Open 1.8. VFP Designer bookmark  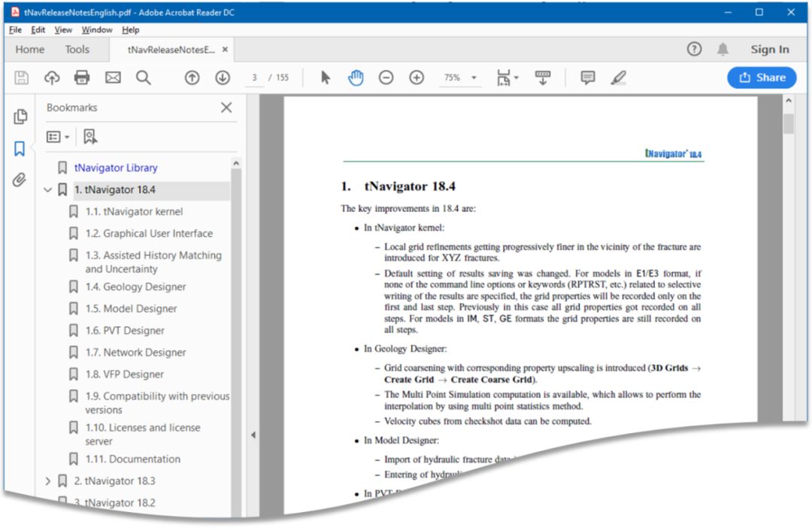[x=124, y=374]
